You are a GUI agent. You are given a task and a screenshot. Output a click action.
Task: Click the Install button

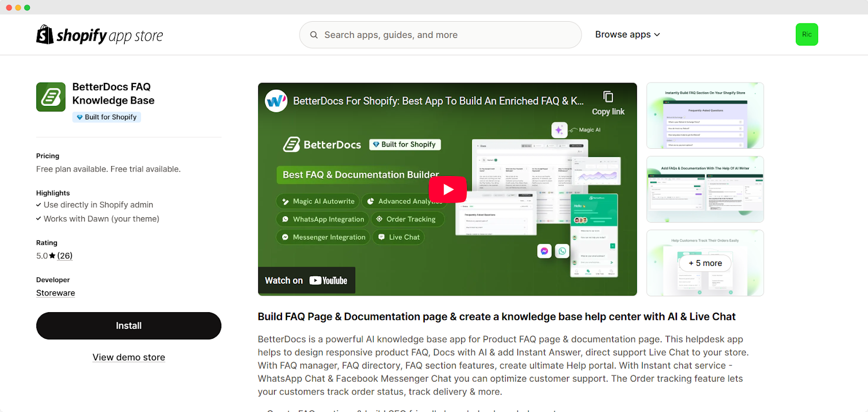(129, 326)
